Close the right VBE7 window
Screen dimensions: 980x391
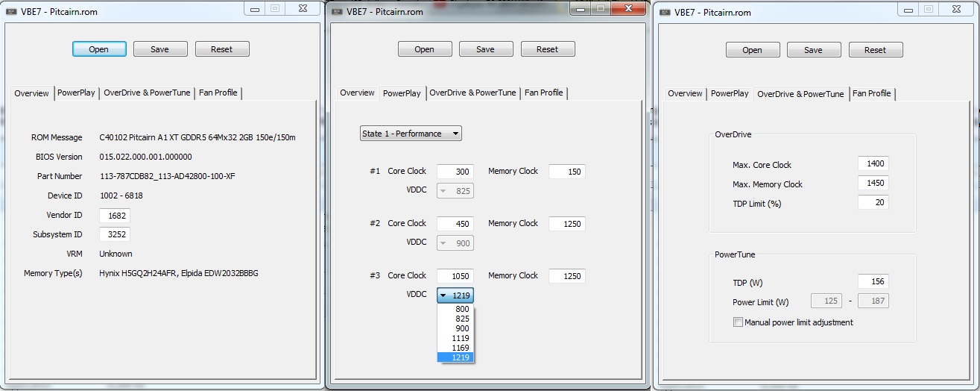pos(955,8)
